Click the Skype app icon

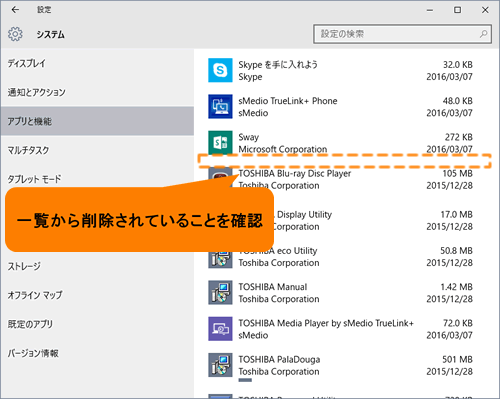pyautogui.click(x=220, y=70)
